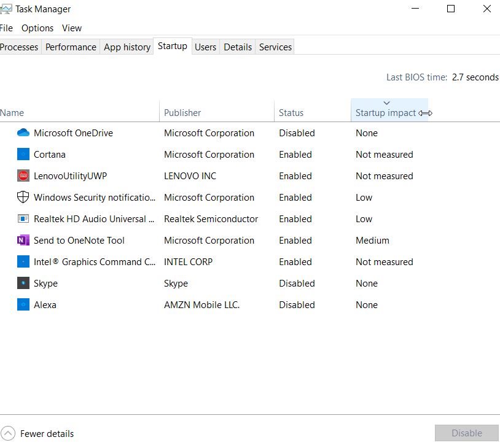500x448 pixels.
Task: Collapse view with Fewer details arrow
Action: [x=7, y=433]
